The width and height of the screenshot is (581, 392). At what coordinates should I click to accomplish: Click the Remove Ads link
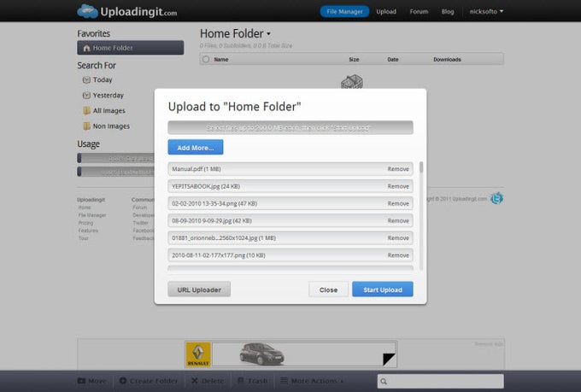(489, 344)
